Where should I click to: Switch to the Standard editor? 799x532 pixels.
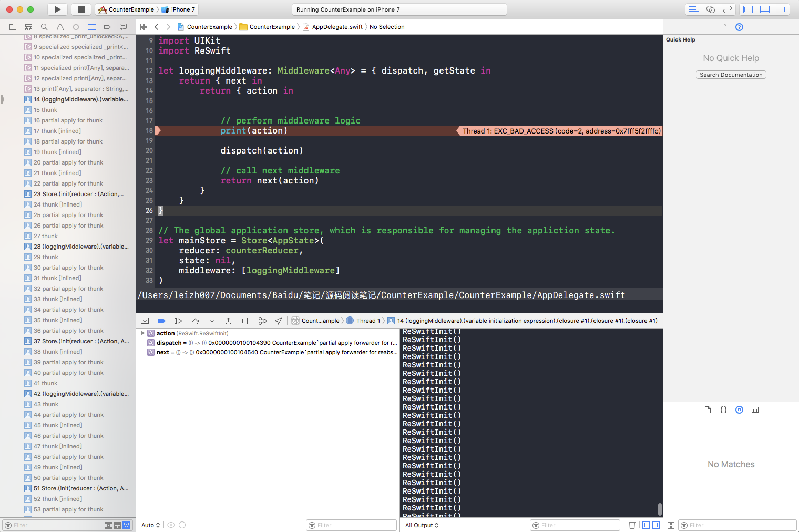(694, 9)
